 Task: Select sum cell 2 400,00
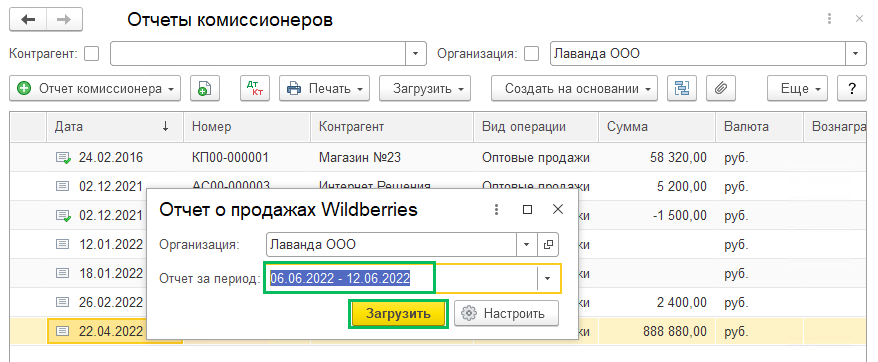click(657, 303)
